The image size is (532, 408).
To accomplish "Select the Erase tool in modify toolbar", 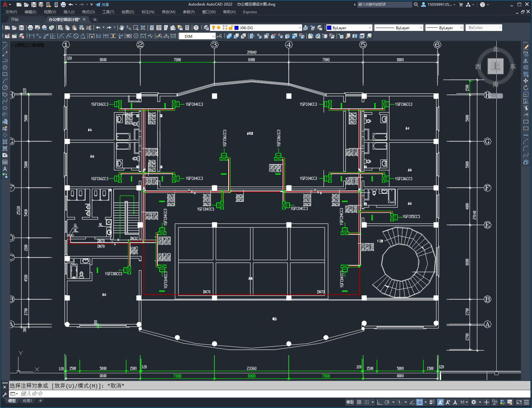I will coord(526,47).
